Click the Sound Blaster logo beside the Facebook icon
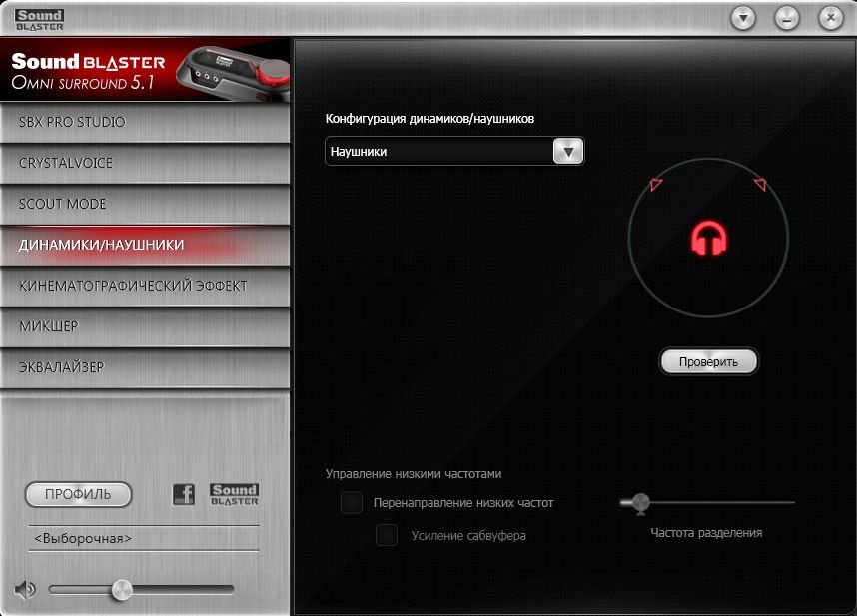Screen dimensions: 857x616 (x=235, y=494)
